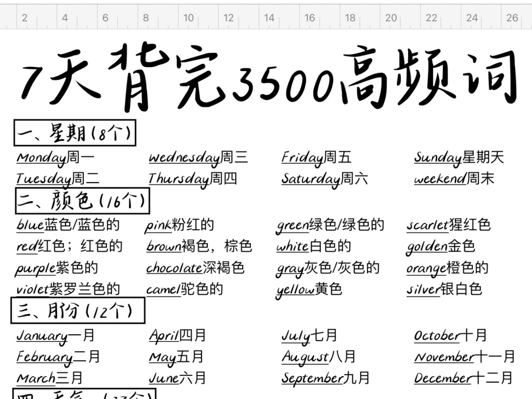Click the word Sunday星期天

pos(459,158)
